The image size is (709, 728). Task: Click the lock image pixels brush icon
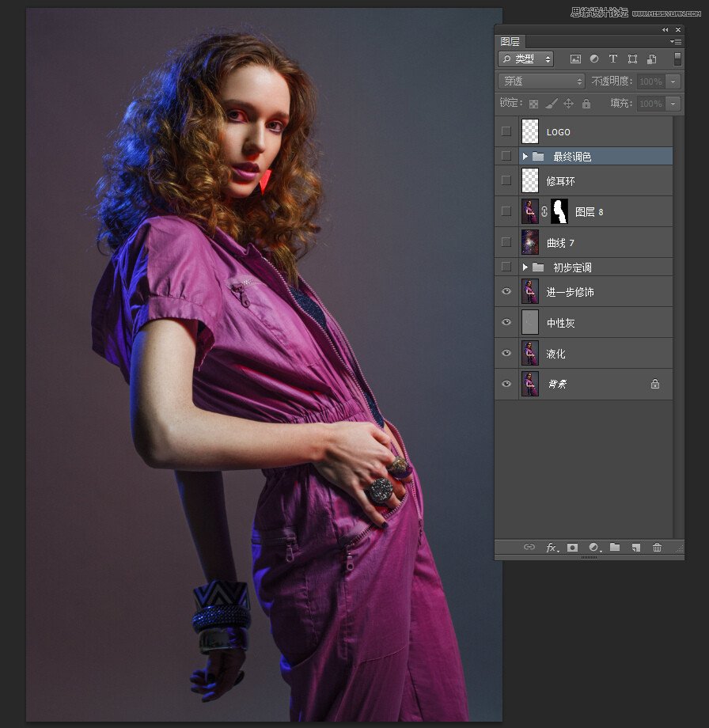click(x=552, y=104)
